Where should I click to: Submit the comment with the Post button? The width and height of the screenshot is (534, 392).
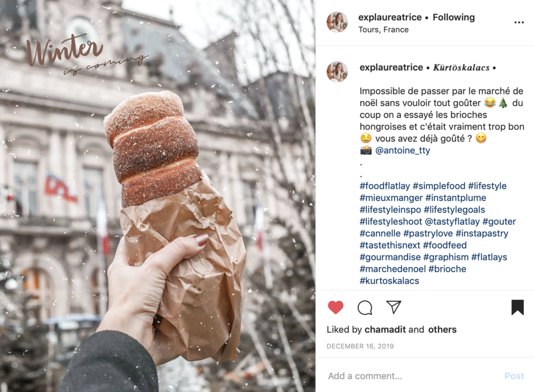(514, 375)
